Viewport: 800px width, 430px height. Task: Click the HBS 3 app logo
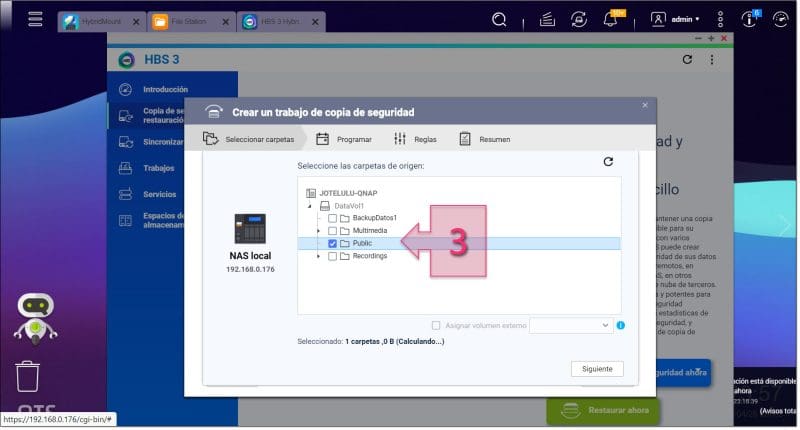[127, 60]
